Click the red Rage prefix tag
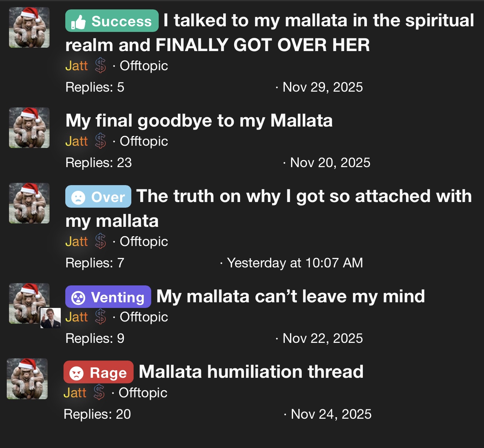Image resolution: width=484 pixels, height=448 pixels. [x=98, y=373]
